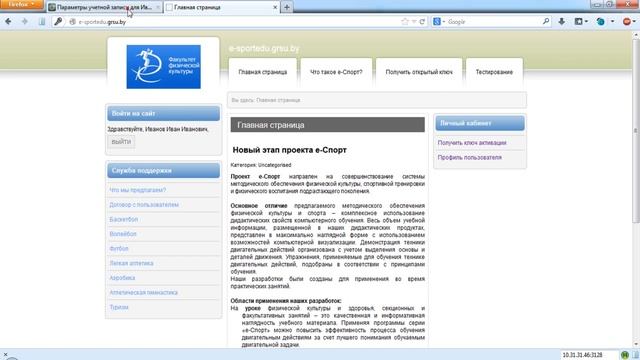The width and height of the screenshot is (640, 360).
Task: Click the 'Войти на сайт' panel header
Action: [x=163, y=113]
